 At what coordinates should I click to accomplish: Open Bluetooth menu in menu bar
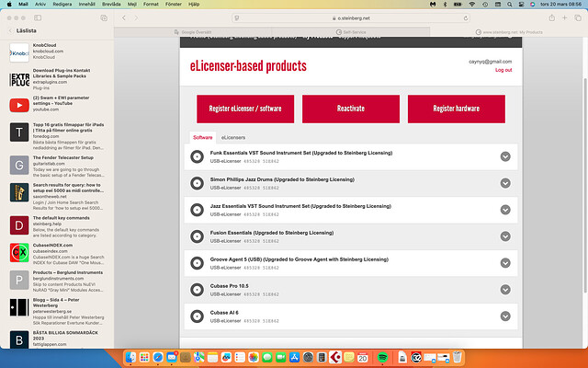[445, 4]
